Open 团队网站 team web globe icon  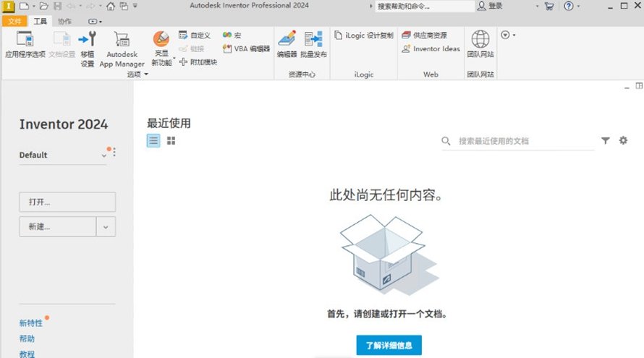point(480,44)
